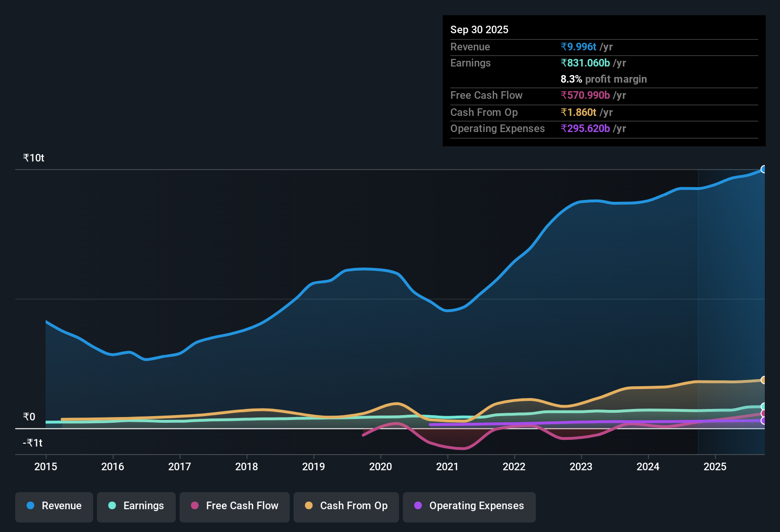Viewport: 780px width, 532px height.
Task: Hide the Free Cash Flow series
Action: 234,506
